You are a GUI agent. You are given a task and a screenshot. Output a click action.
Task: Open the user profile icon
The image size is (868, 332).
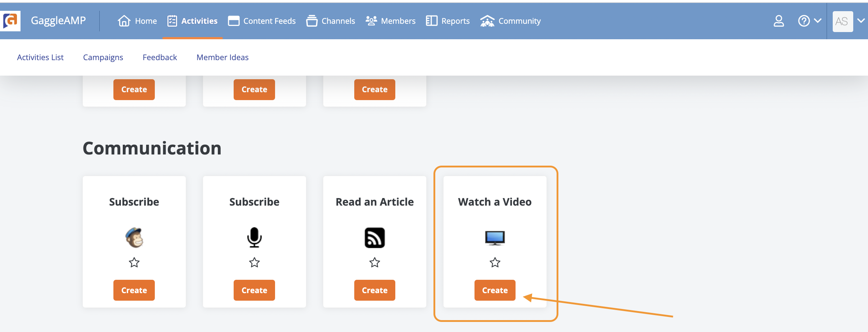[779, 21]
